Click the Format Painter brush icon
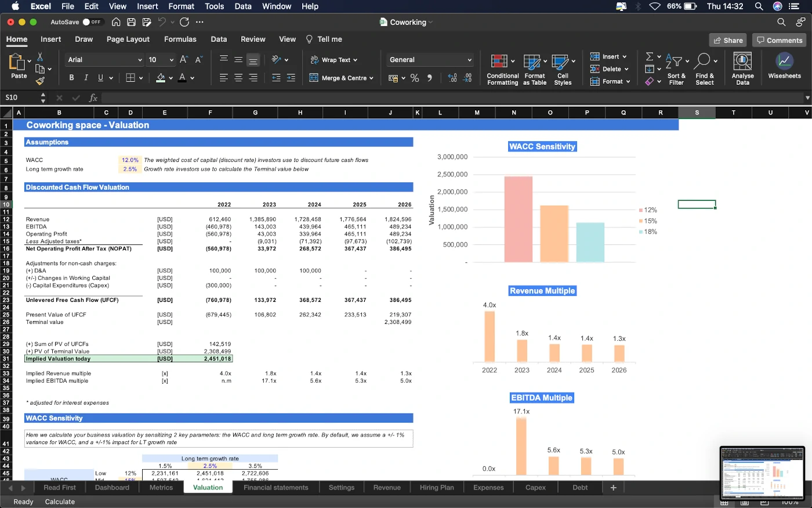The height and width of the screenshot is (508, 812). 39,81
